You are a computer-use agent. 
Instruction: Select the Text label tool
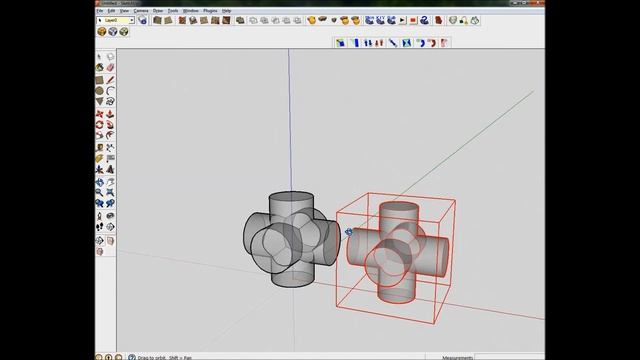tap(110, 158)
